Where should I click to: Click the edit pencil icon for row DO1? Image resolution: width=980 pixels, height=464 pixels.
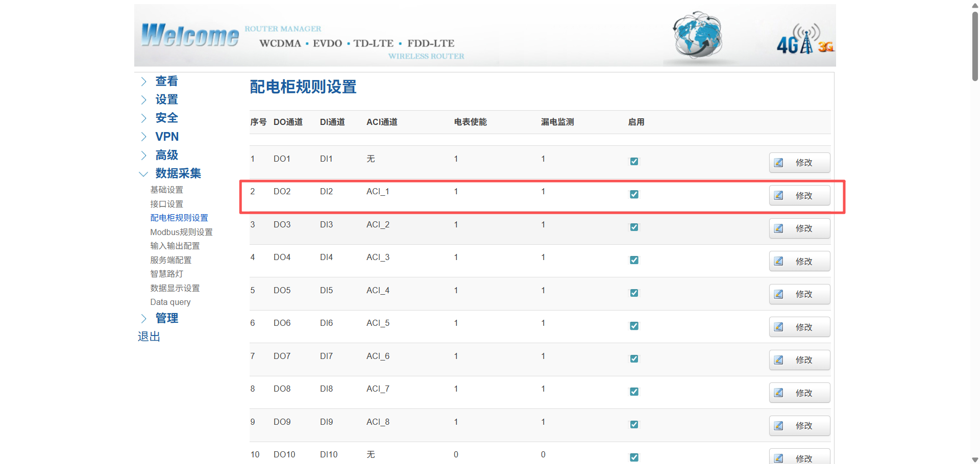tap(778, 163)
